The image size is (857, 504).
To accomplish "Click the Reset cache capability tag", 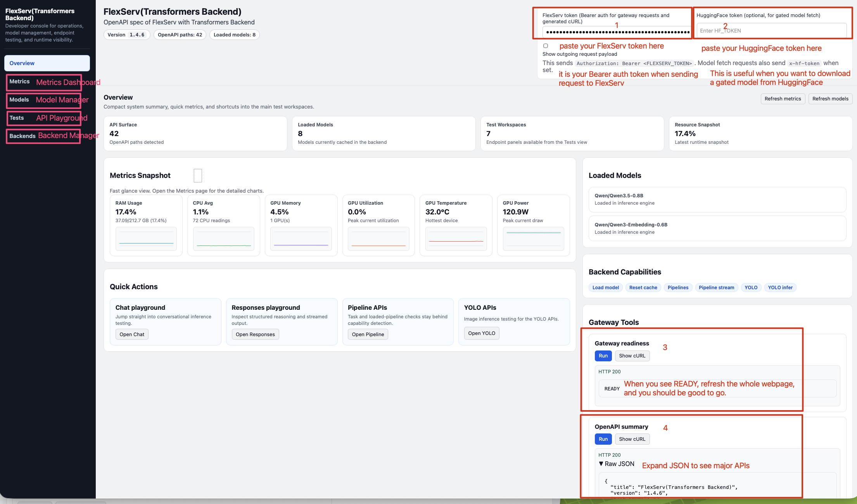I will 643,288.
